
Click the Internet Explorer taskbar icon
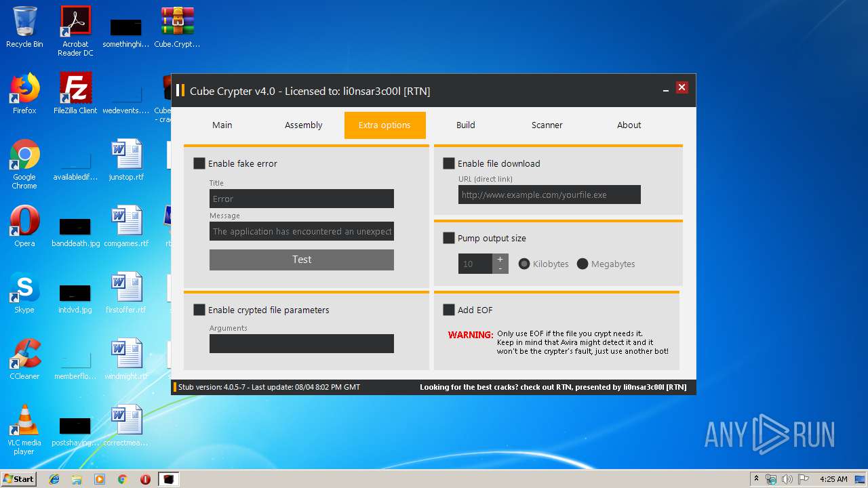tap(54, 479)
